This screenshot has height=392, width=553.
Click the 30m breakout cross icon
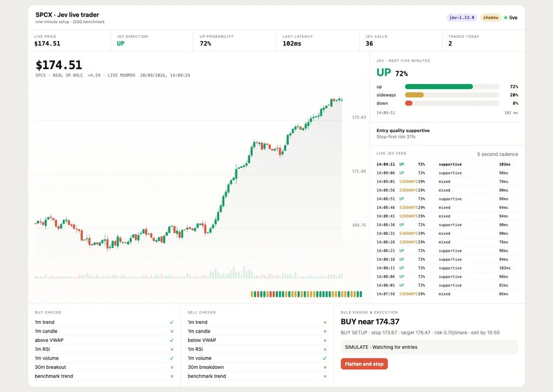coord(172,367)
